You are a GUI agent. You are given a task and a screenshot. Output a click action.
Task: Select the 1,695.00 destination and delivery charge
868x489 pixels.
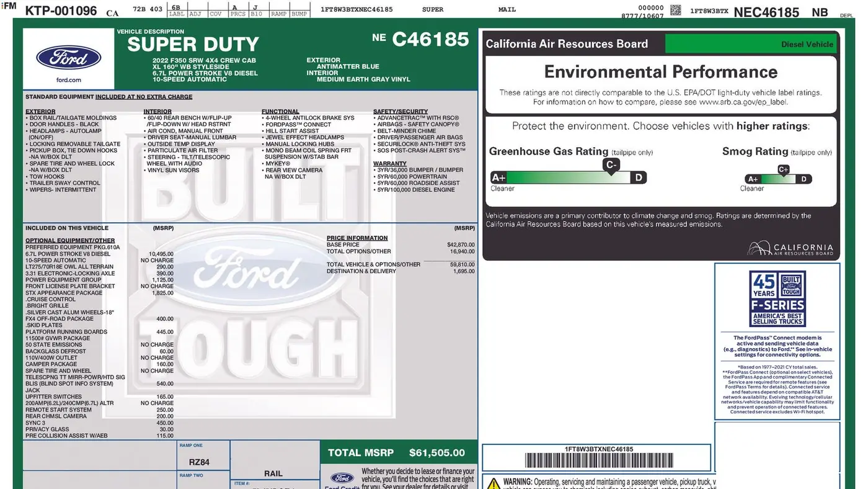tap(464, 271)
